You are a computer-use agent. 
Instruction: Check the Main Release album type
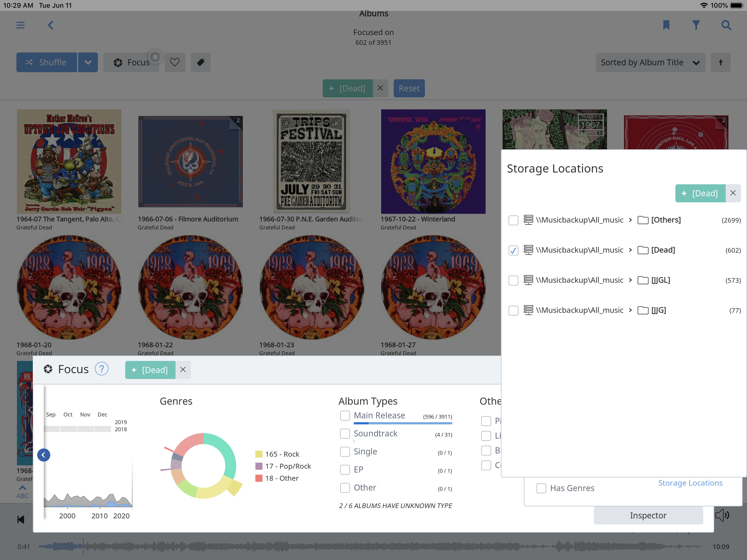tap(345, 415)
